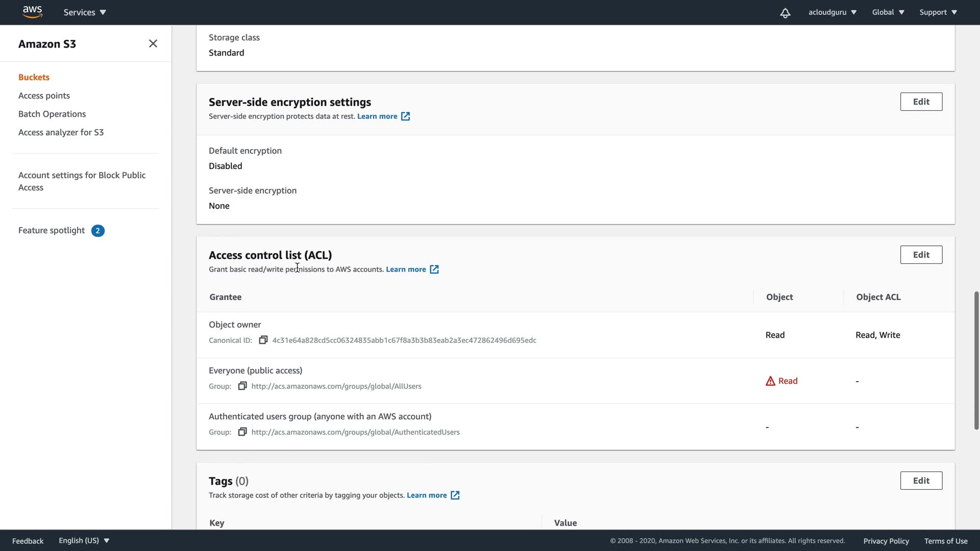
Task: Open English (US) language selector
Action: pyautogui.click(x=84, y=540)
